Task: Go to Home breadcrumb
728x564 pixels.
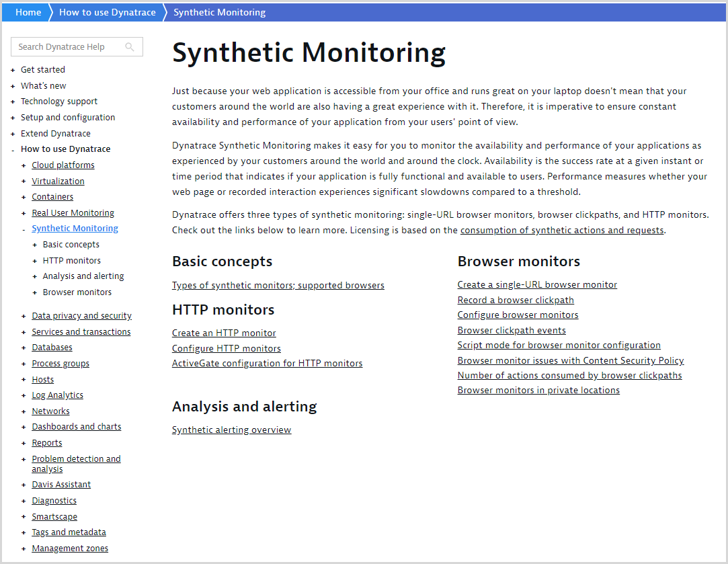Action: click(x=28, y=13)
